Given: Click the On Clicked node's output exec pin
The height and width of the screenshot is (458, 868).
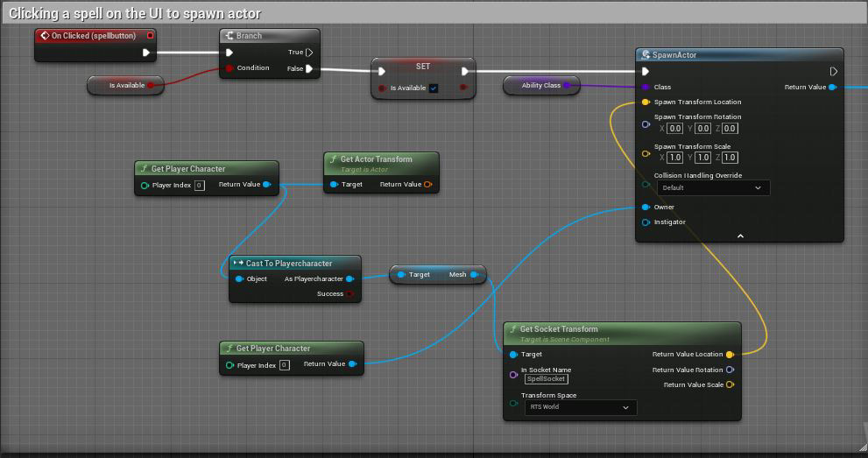Looking at the screenshot, I should [146, 53].
